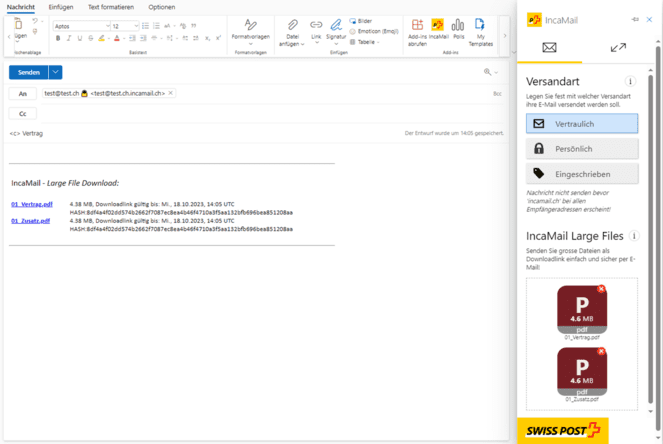Switch to the envelope tab in IncaMail panel
This screenshot has width=663, height=444.
tap(549, 48)
